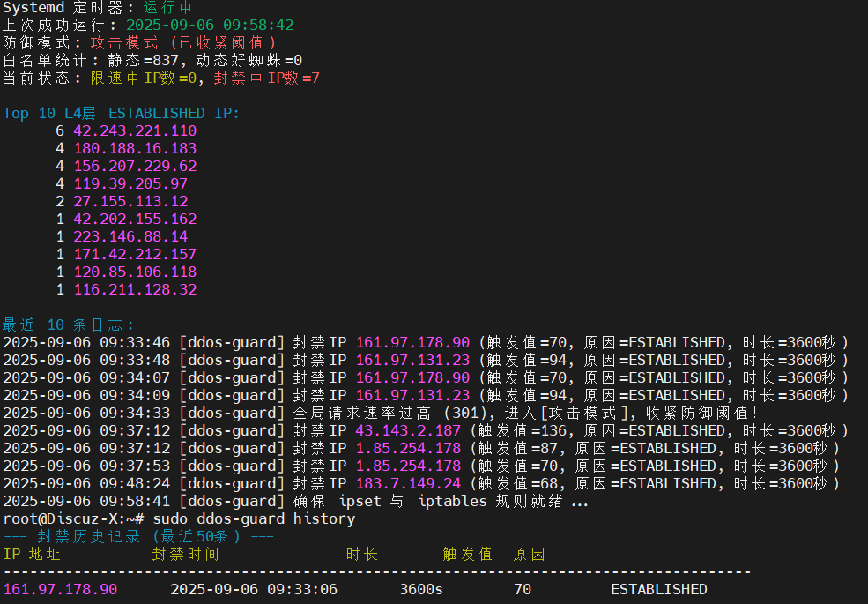The width and height of the screenshot is (868, 604).
Task: Click the '封禁中 IP数=7' status text
Action: [267, 78]
